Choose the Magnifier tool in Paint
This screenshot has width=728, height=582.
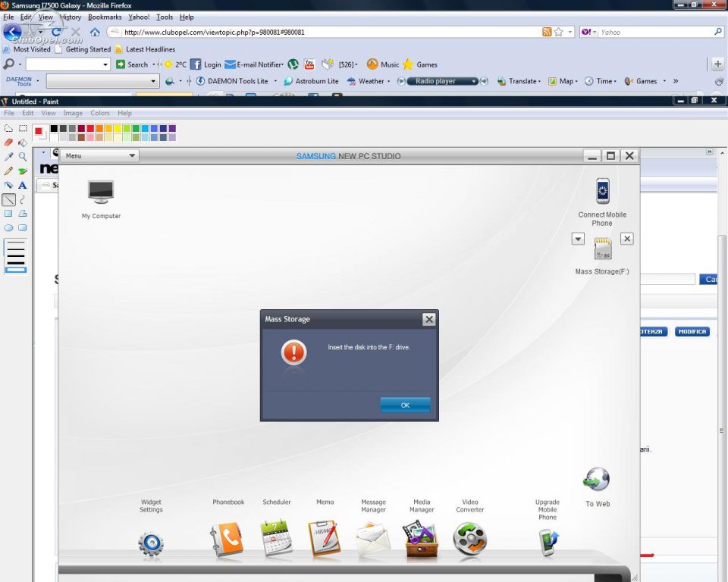23,157
